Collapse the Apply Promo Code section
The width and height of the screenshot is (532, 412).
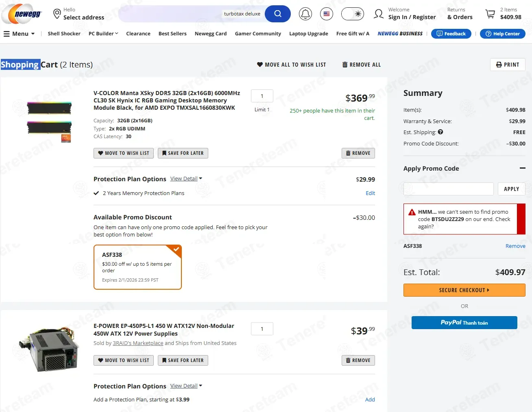pos(522,168)
